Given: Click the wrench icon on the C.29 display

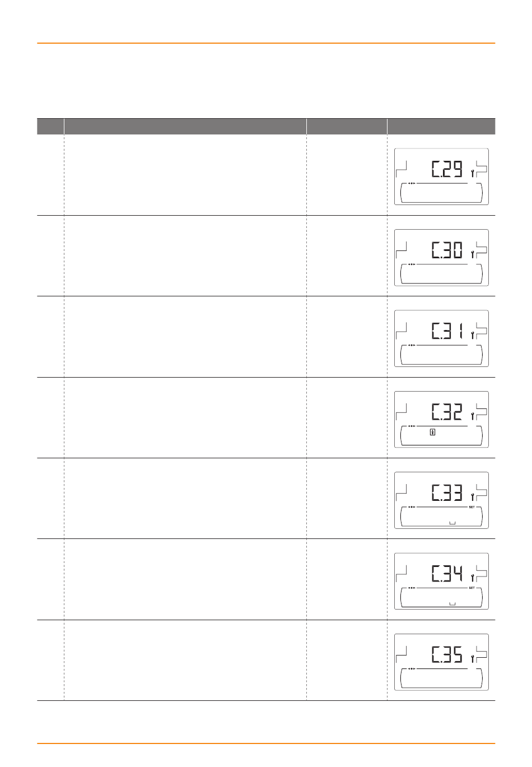Looking at the screenshot, I should (x=473, y=173).
